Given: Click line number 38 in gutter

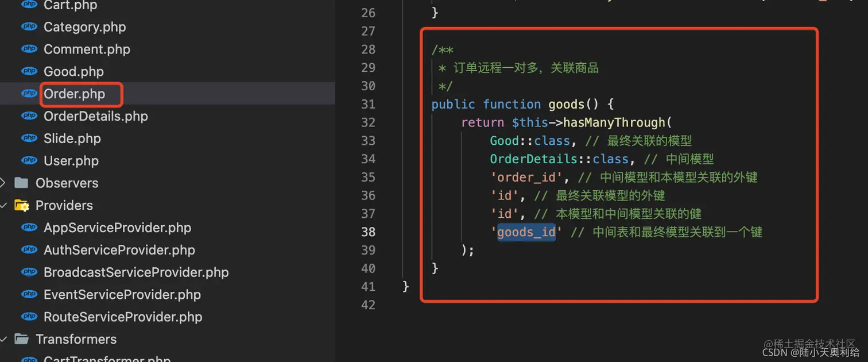Looking at the screenshot, I should 368,232.
